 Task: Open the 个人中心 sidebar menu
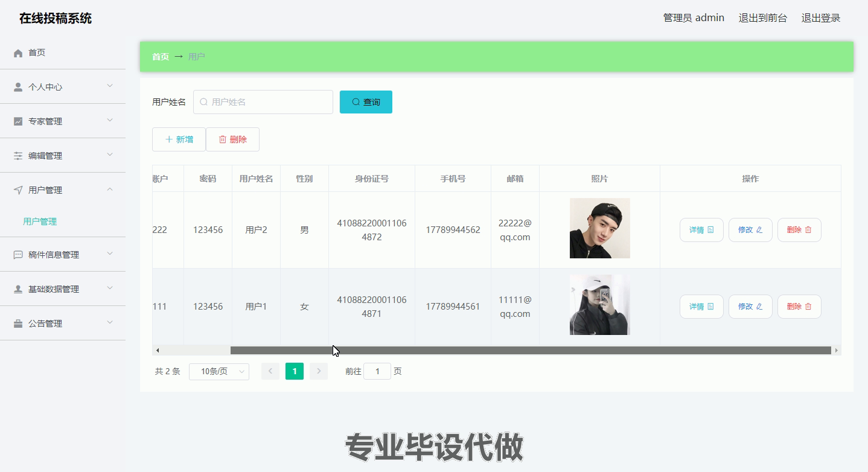(63, 87)
